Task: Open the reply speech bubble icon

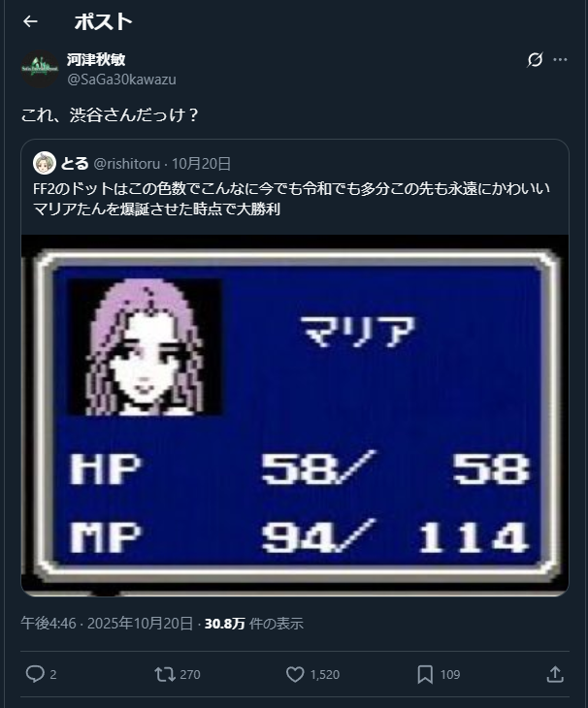Action: 35,674
